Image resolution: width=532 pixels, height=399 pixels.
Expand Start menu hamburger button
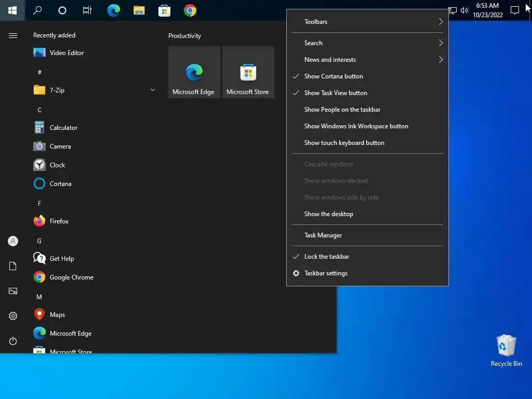pos(13,36)
